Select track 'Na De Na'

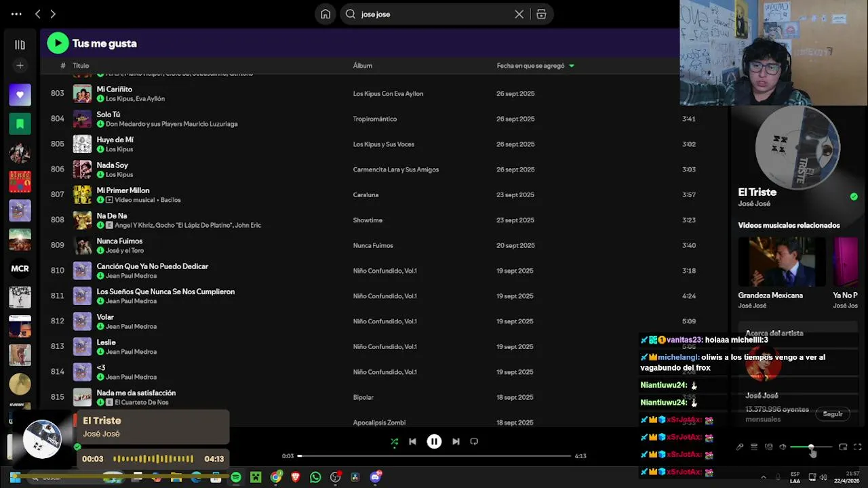112,216
